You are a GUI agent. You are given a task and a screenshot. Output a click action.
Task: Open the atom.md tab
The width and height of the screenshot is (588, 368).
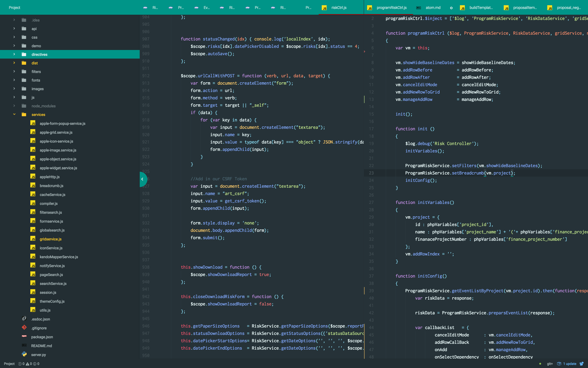click(x=433, y=8)
